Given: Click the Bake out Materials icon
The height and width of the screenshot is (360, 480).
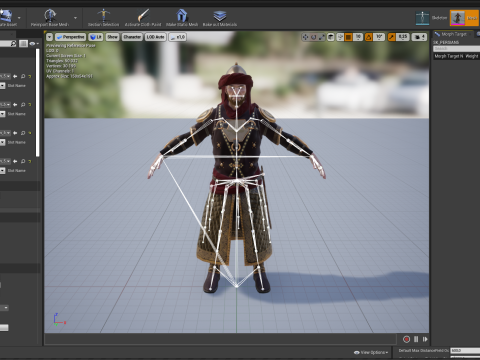Looking at the screenshot, I should tap(220, 17).
